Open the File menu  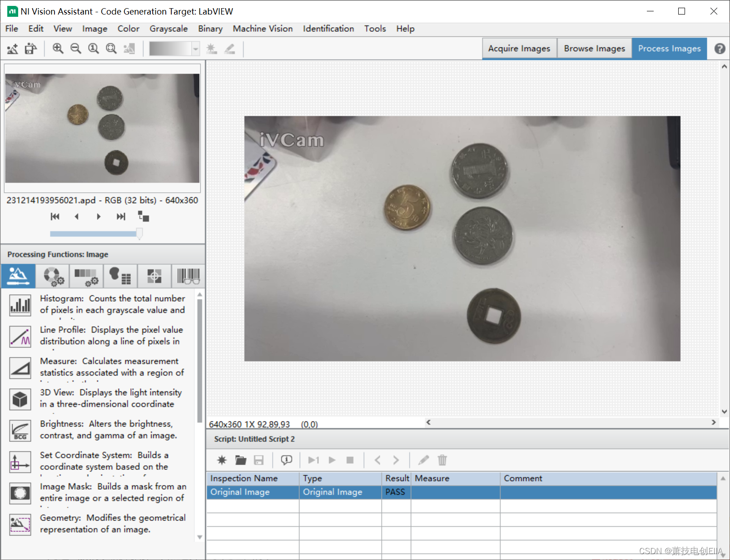click(12, 29)
